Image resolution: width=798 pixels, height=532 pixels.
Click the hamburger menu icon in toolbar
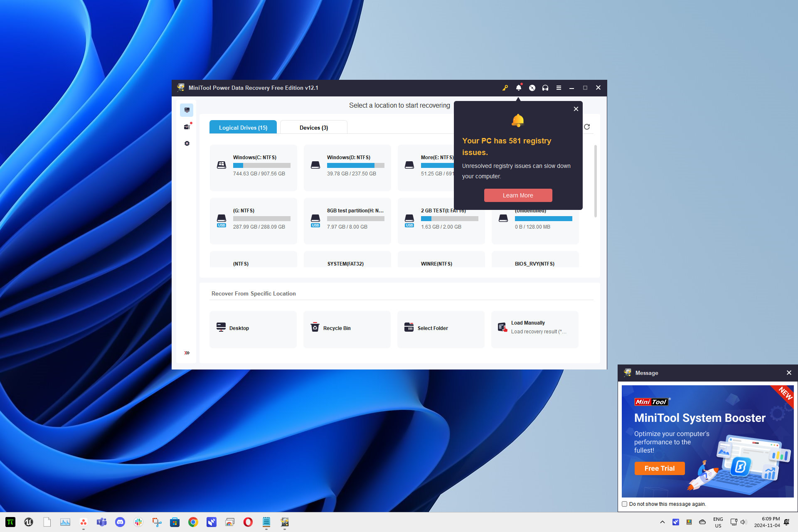point(558,88)
